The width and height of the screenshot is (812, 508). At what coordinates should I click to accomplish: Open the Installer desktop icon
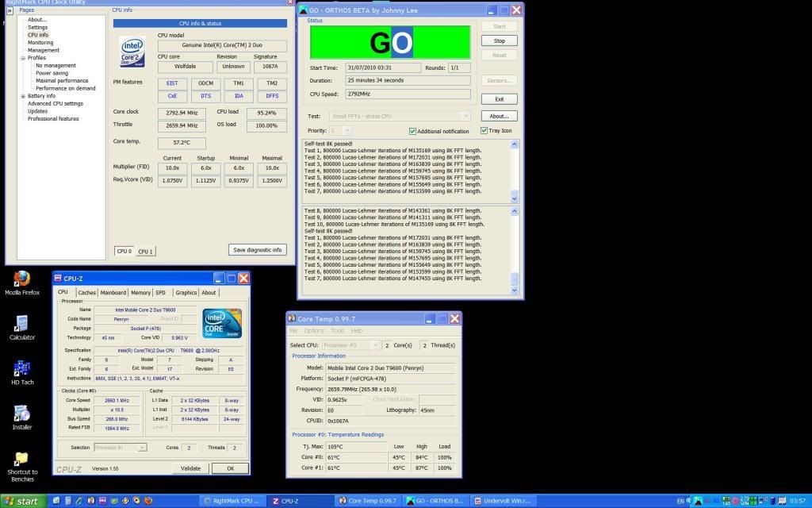click(22, 418)
